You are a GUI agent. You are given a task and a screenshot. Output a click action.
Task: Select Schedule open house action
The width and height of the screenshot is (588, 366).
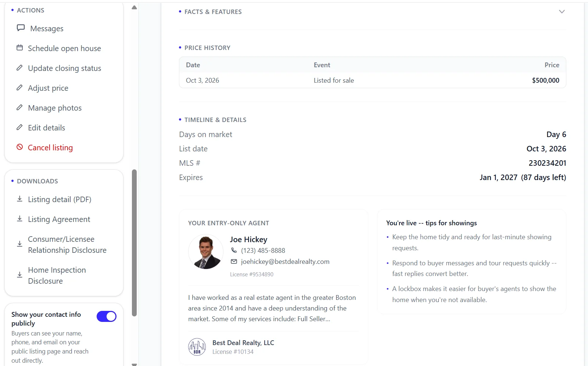click(x=64, y=48)
